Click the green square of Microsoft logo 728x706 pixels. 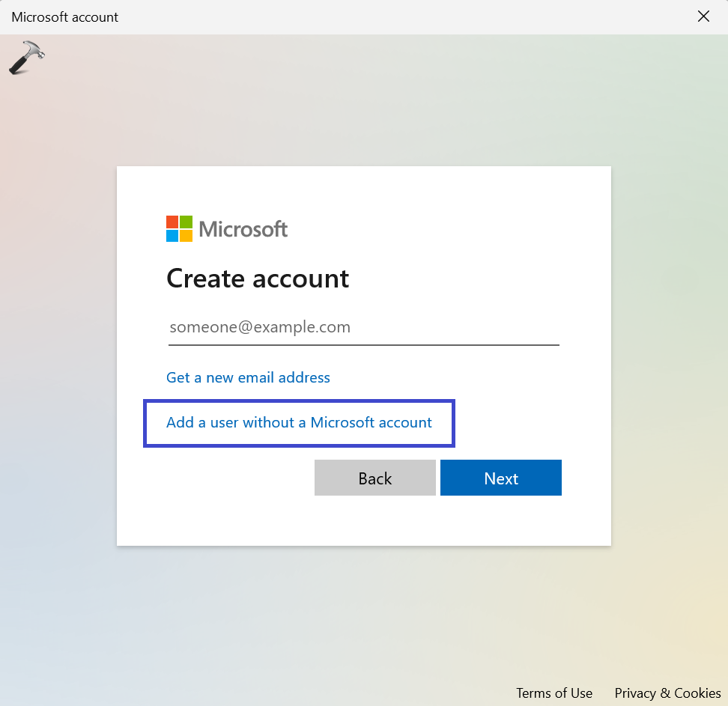pyautogui.click(x=186, y=222)
